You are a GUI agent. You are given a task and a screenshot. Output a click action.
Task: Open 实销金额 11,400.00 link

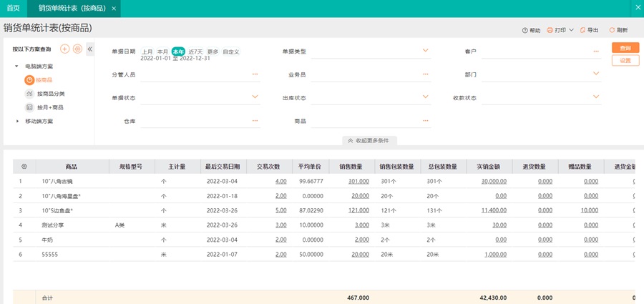coord(494,210)
